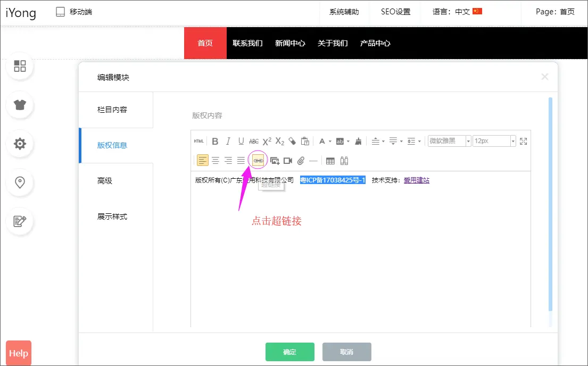
Task: Switch editor to HTML source mode
Action: tap(198, 141)
